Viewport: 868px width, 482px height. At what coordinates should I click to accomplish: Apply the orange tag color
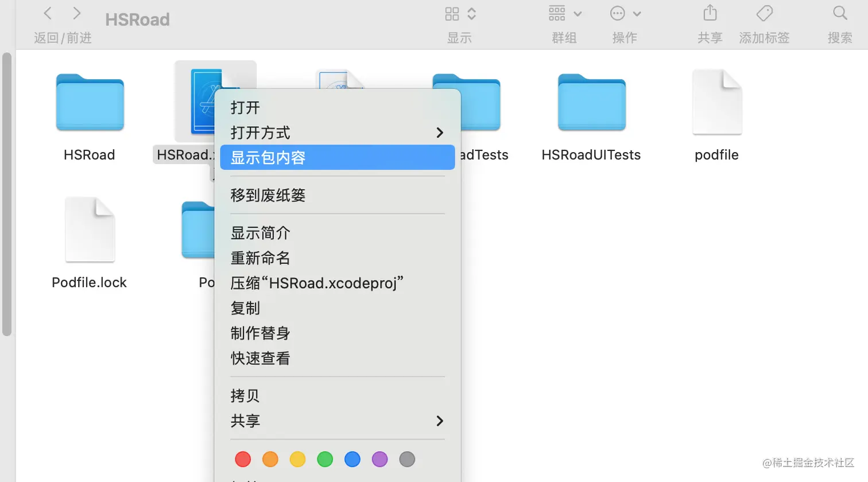[x=270, y=459]
